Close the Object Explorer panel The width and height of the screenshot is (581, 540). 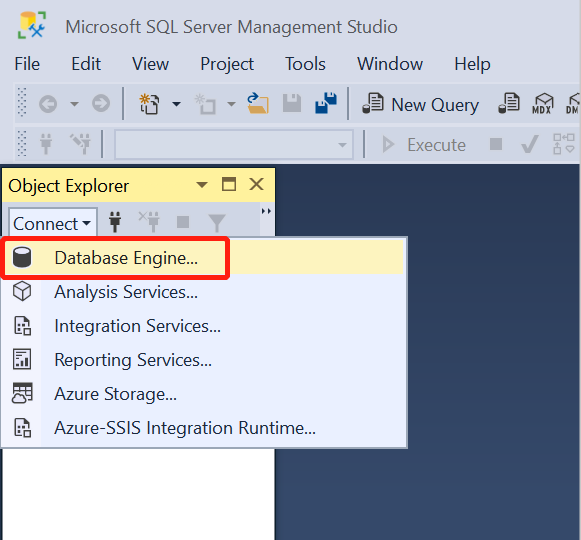[x=256, y=184]
